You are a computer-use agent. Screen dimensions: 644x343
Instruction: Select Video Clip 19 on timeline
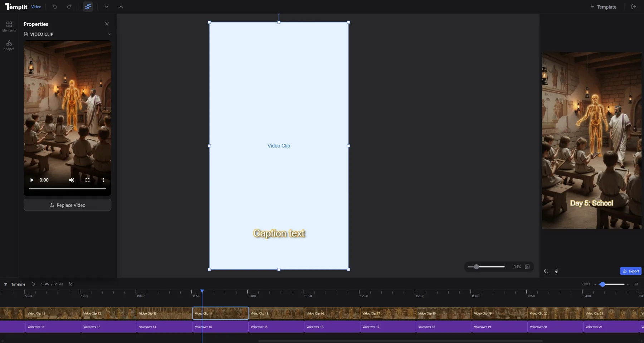point(499,313)
